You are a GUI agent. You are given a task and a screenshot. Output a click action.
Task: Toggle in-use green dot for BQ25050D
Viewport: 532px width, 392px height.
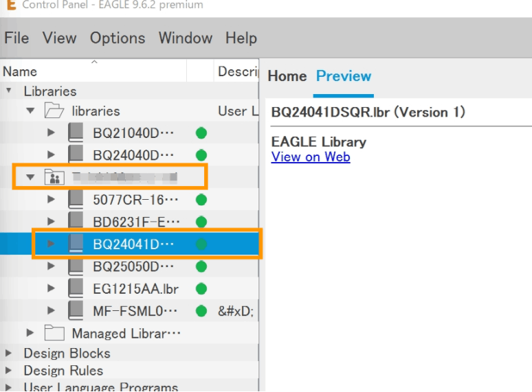coord(201,266)
